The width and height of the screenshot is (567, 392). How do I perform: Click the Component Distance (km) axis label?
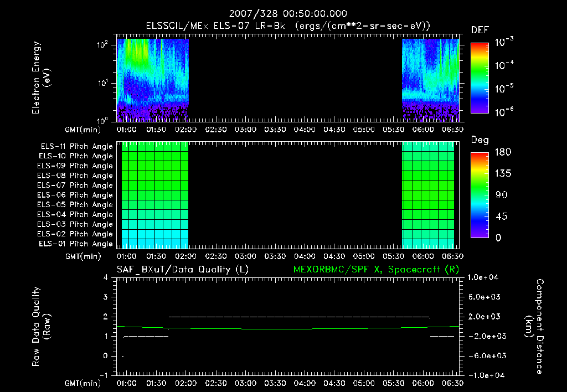point(534,327)
